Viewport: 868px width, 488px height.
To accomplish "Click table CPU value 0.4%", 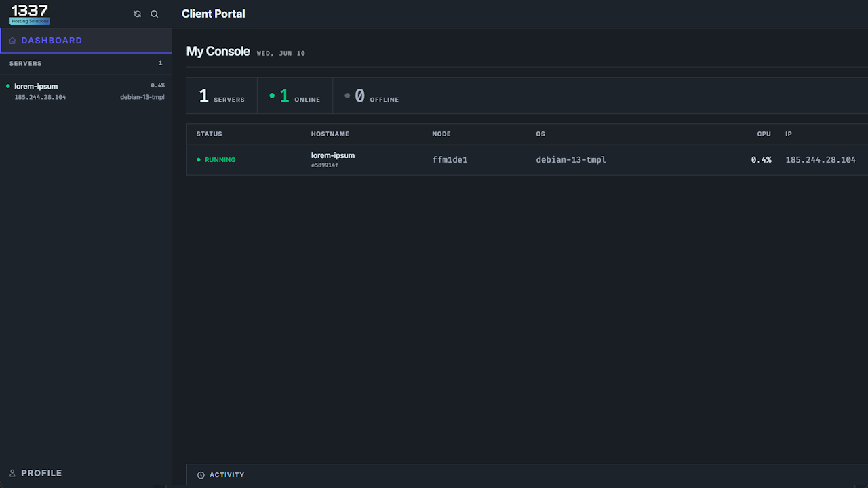I will pos(762,160).
